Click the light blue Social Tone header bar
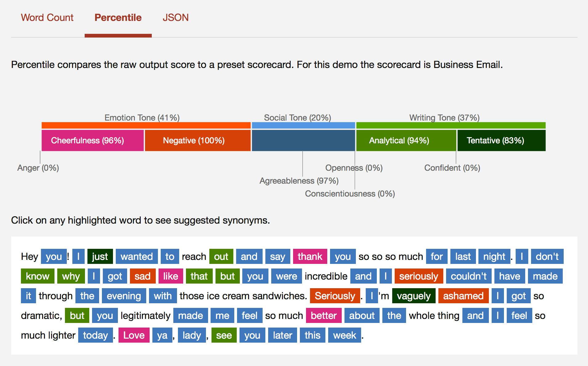The image size is (588, 366). [x=303, y=125]
